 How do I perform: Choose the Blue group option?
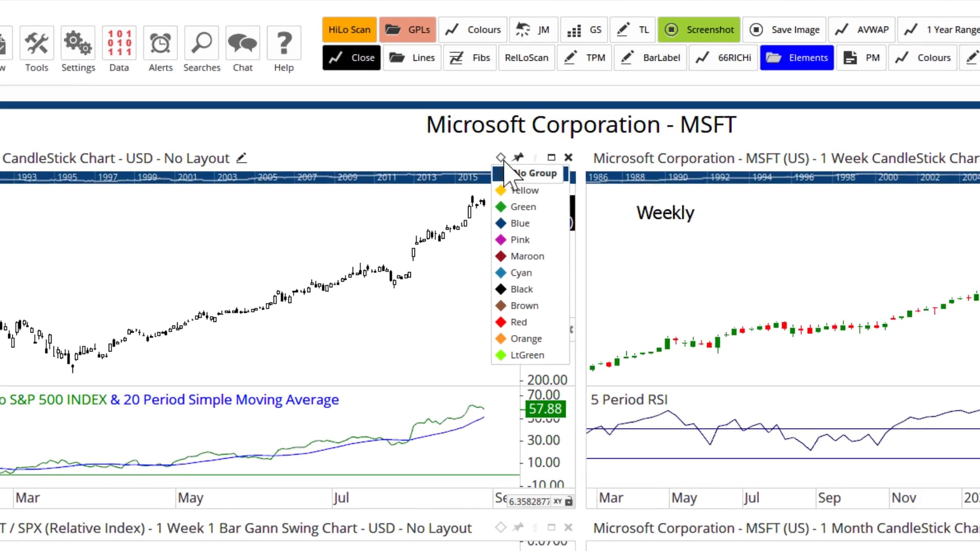coord(530,223)
